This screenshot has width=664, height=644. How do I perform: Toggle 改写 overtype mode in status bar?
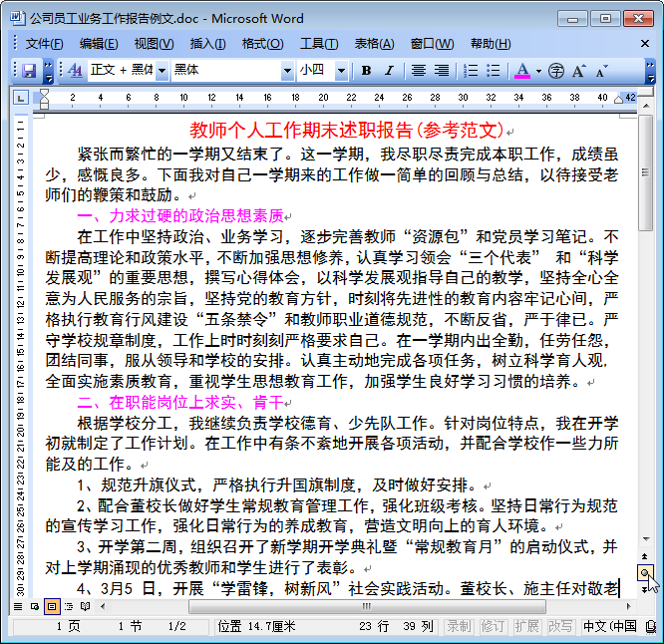[x=560, y=626]
